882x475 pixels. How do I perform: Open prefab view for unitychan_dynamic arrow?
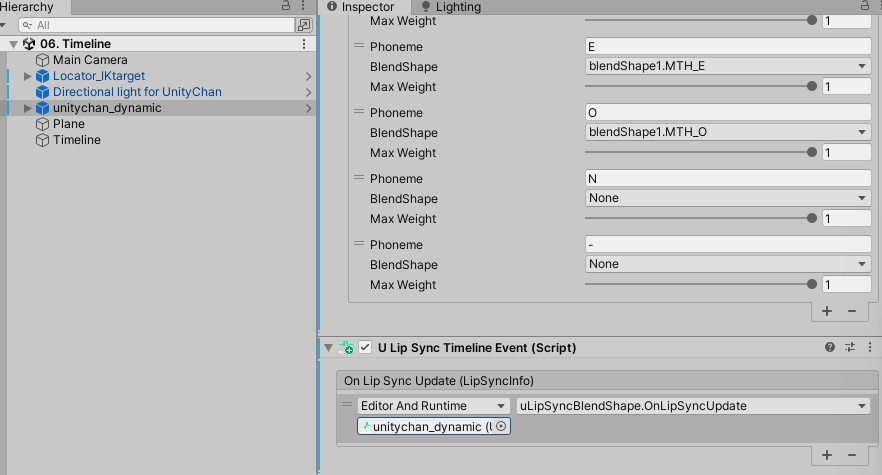tap(308, 108)
